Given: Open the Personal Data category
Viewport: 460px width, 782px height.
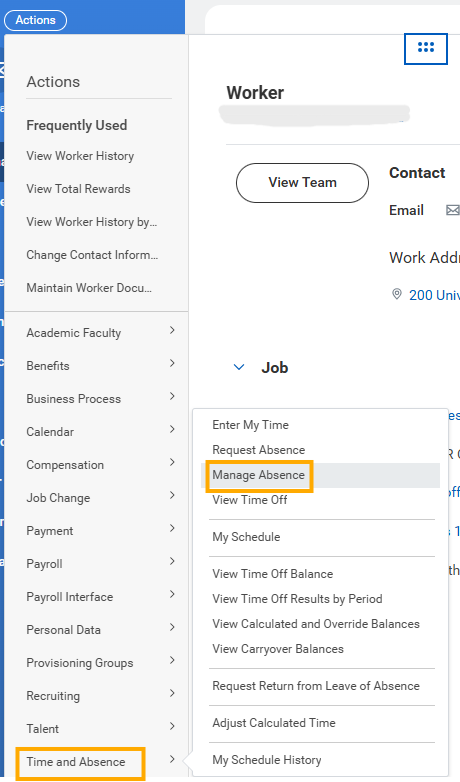Looking at the screenshot, I should [63, 630].
